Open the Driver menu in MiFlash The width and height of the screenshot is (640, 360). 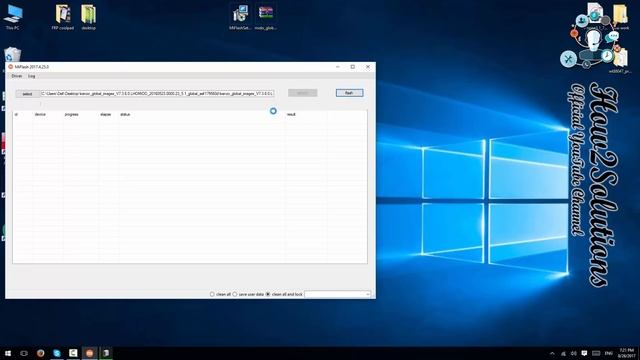tap(17, 76)
